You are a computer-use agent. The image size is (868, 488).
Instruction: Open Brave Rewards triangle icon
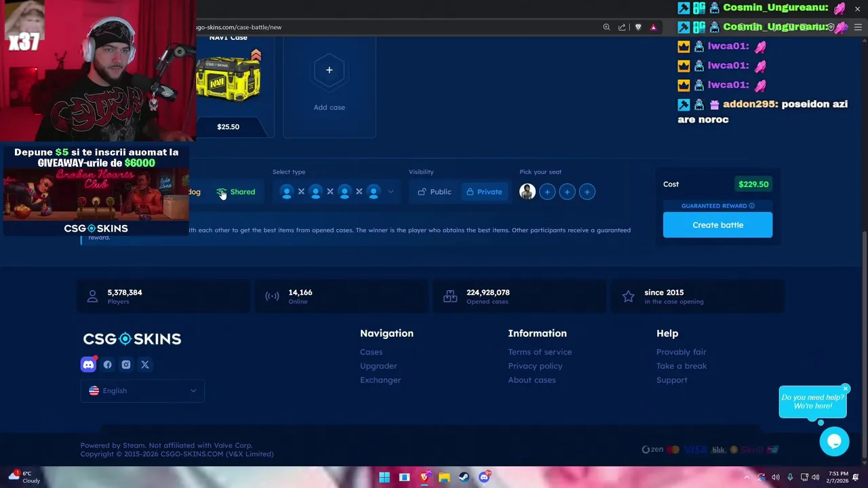click(654, 27)
